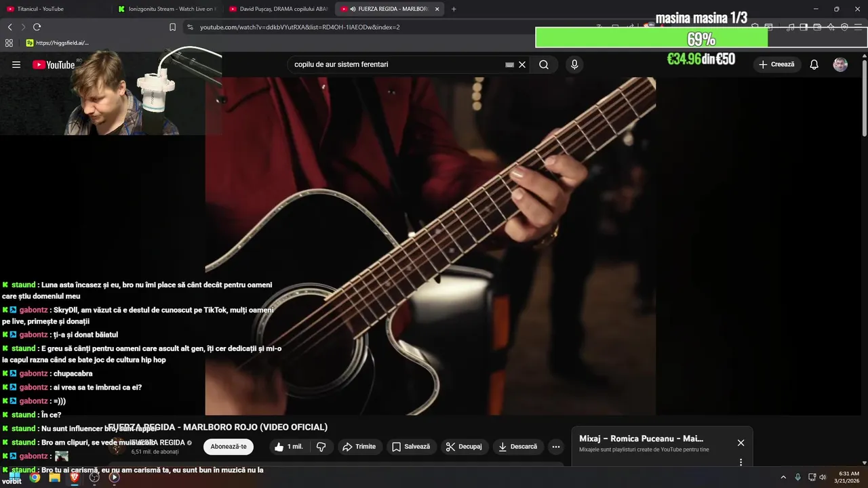Open File Explorer from taskbar
868x488 pixels.
(x=54, y=477)
